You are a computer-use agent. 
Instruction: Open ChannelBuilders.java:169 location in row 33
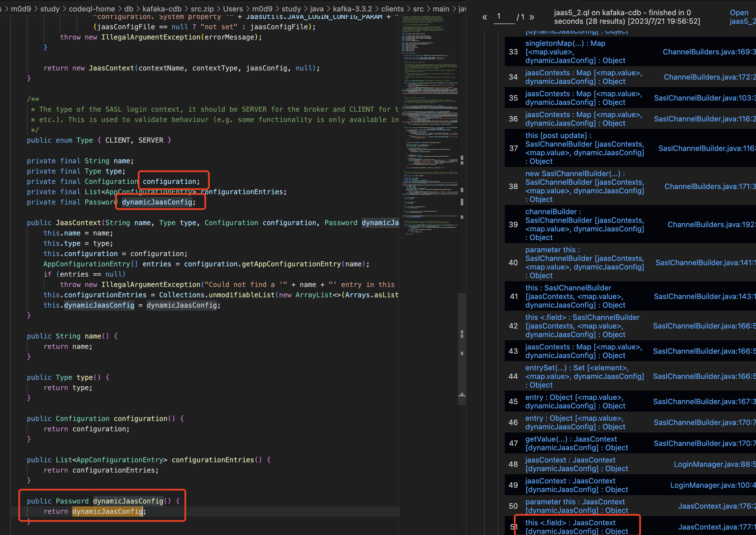pos(709,52)
